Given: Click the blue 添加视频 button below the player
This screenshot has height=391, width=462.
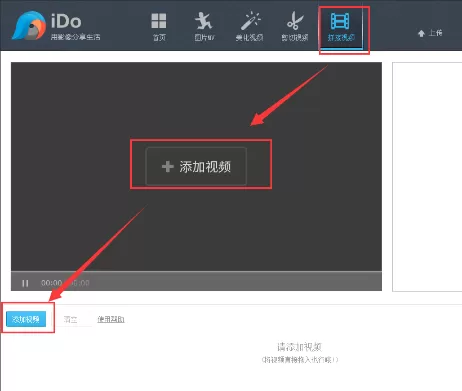Looking at the screenshot, I should [26, 319].
